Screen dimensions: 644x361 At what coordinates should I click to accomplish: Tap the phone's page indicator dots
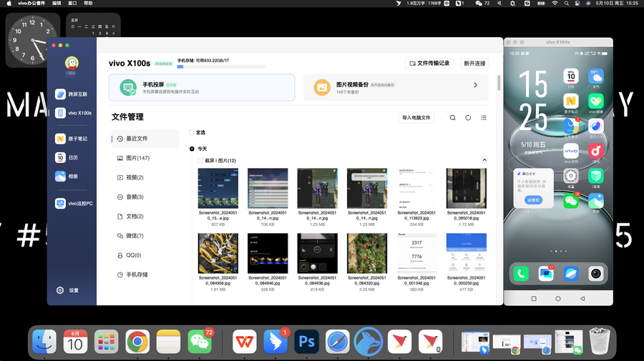coord(558,251)
